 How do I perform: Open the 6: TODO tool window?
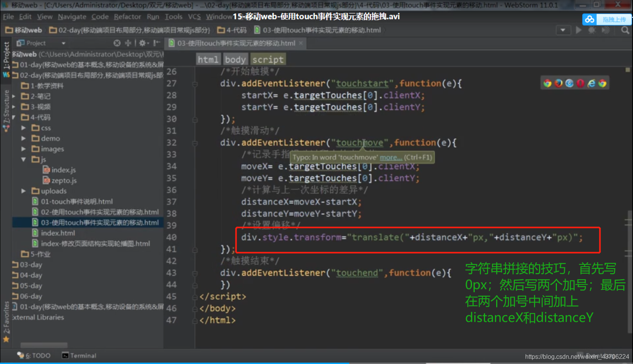(x=34, y=356)
